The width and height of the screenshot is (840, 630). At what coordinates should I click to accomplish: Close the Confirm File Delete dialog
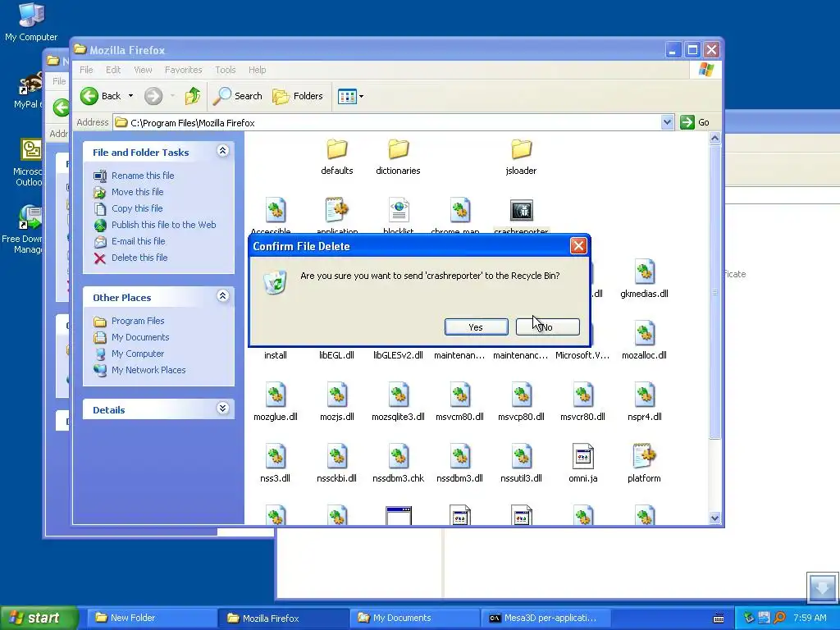[x=578, y=246]
